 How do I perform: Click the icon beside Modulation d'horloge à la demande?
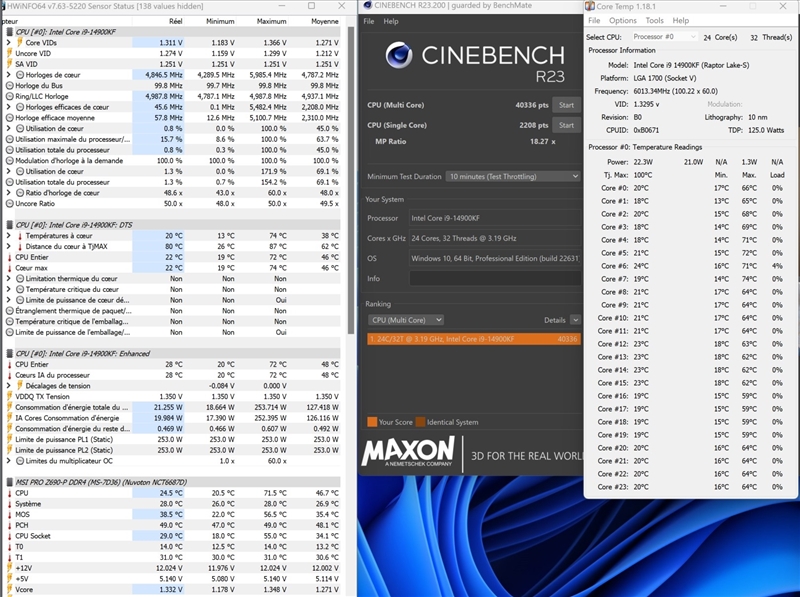9,160
